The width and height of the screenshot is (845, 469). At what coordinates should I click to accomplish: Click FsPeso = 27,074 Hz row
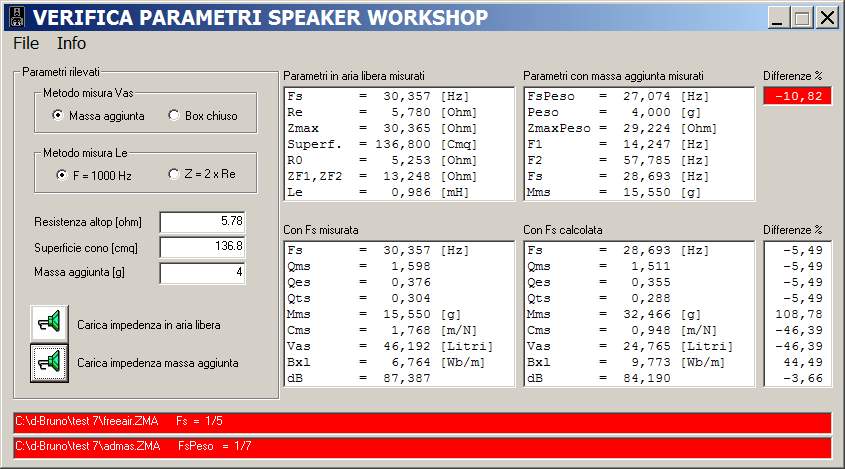pos(618,96)
